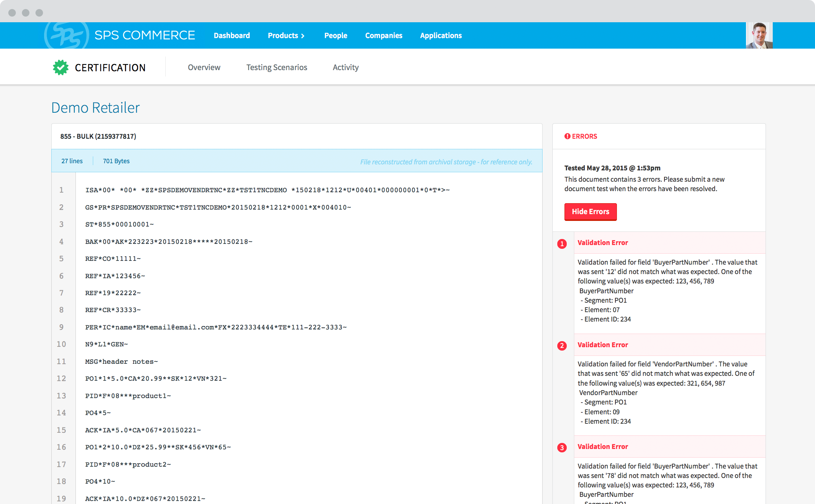Image resolution: width=815 pixels, height=504 pixels.
Task: Click the SPS COMMERCE brand text
Action: pos(145,35)
